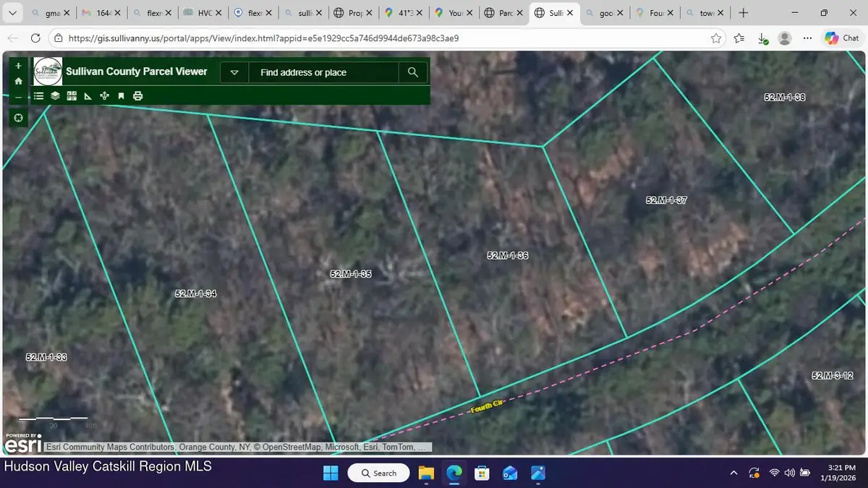
Task: Select the pan arrows tool
Action: click(x=103, y=95)
